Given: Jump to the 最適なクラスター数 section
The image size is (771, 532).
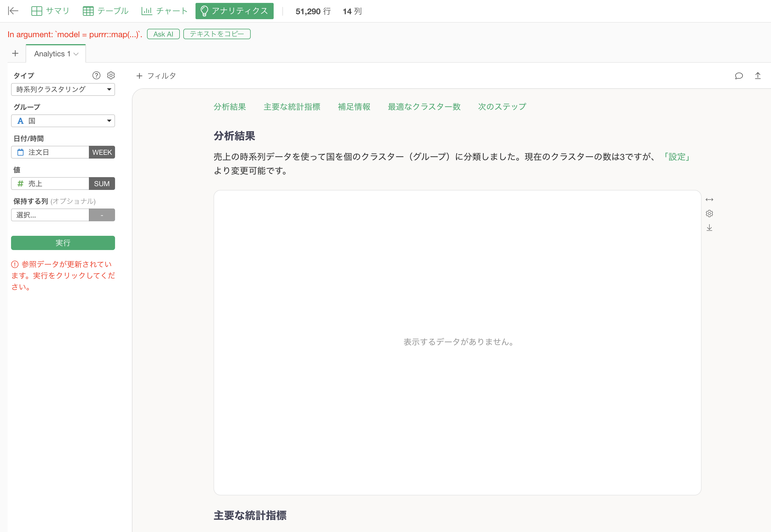Looking at the screenshot, I should 424,107.
